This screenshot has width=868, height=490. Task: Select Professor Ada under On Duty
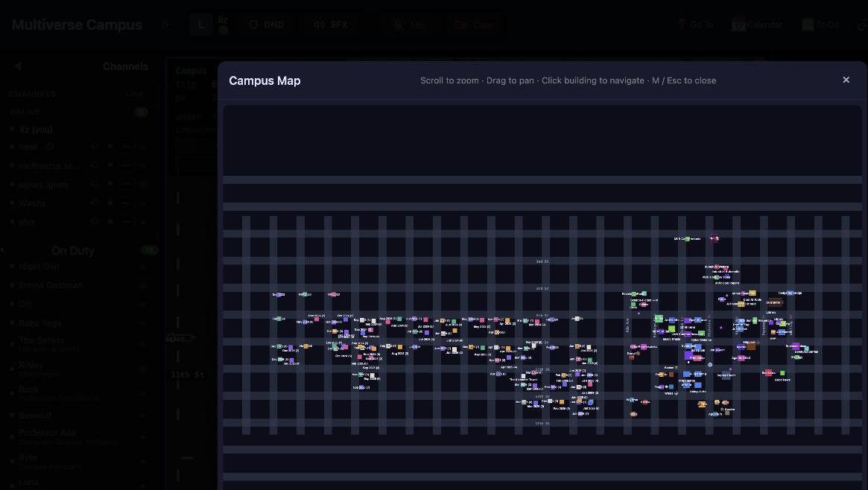[47, 432]
